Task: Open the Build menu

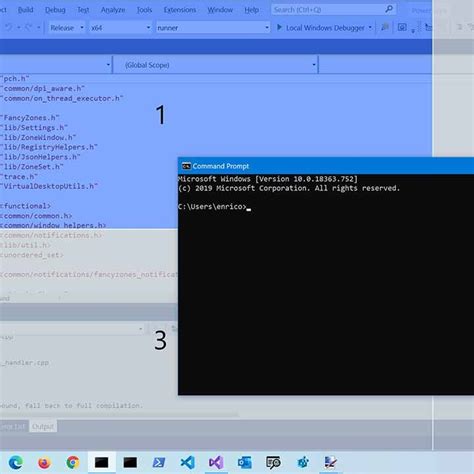Action: 26,10
